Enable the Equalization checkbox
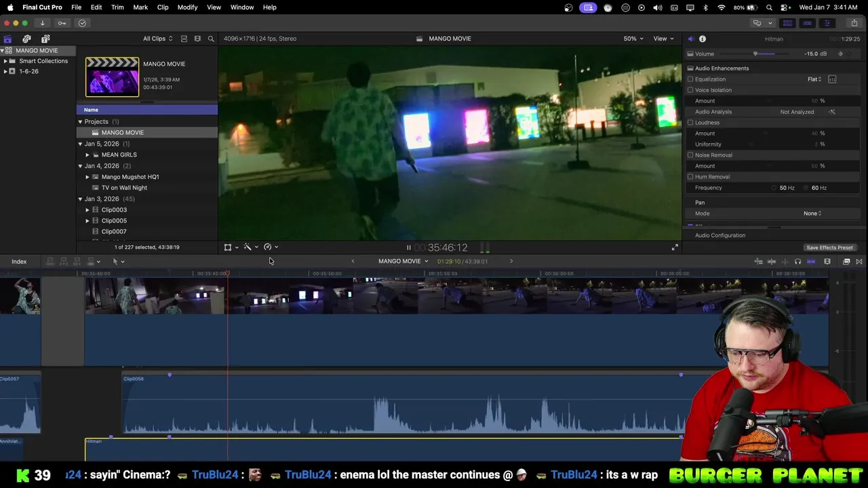The height and width of the screenshot is (488, 868). pos(690,79)
